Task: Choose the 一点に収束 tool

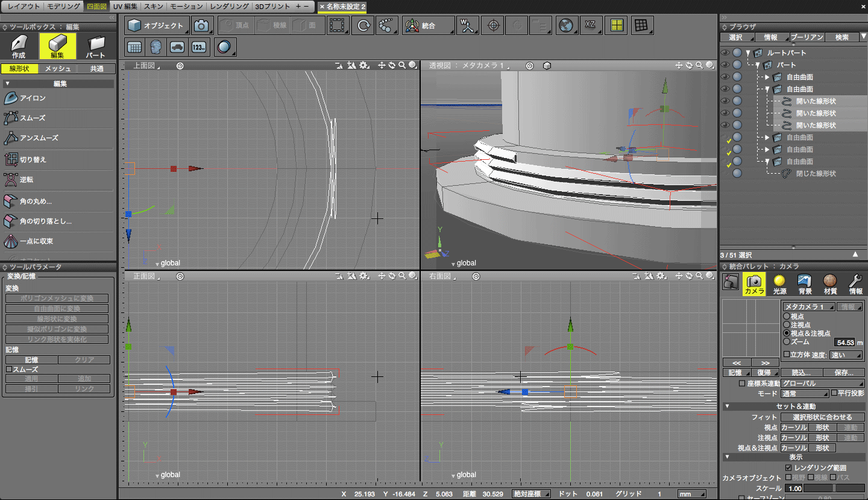Action: tap(36, 241)
